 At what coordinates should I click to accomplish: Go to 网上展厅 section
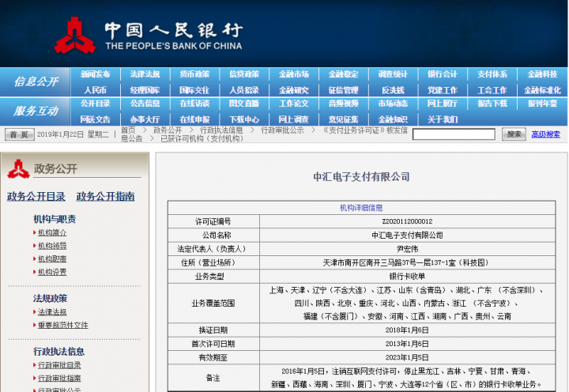(443, 104)
